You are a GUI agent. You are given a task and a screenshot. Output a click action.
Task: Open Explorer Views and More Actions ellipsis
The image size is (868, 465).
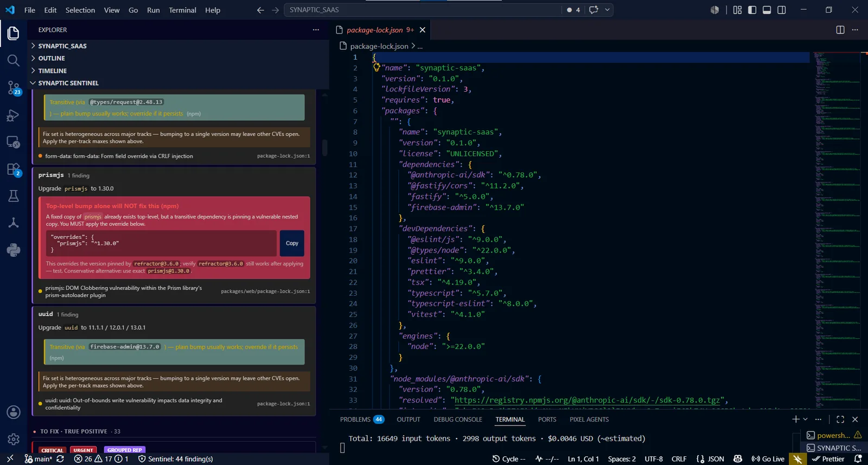click(316, 30)
